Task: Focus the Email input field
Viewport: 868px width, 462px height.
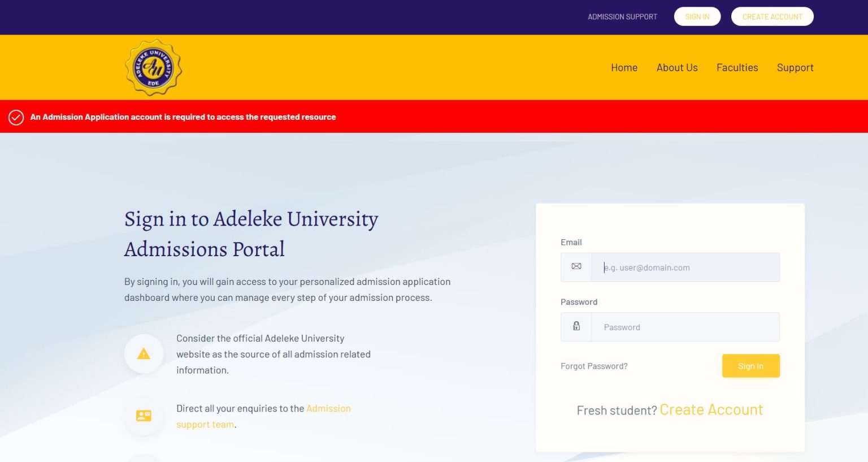Action: [x=685, y=267]
